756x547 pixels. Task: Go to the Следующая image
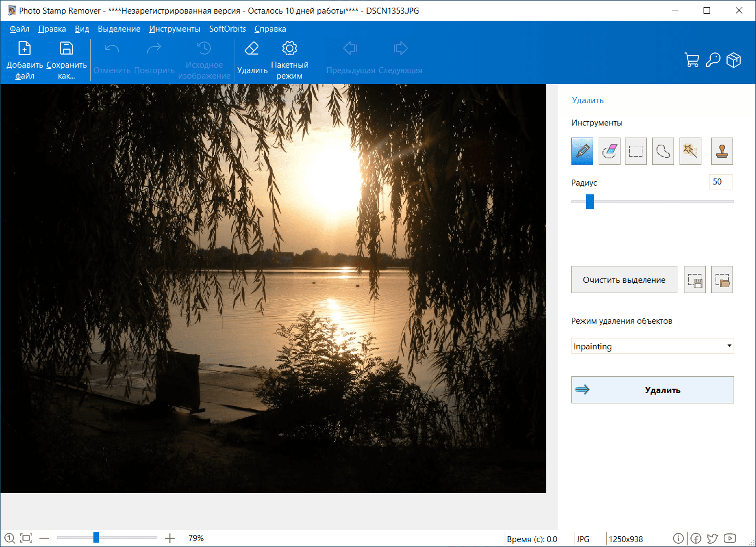coord(400,59)
